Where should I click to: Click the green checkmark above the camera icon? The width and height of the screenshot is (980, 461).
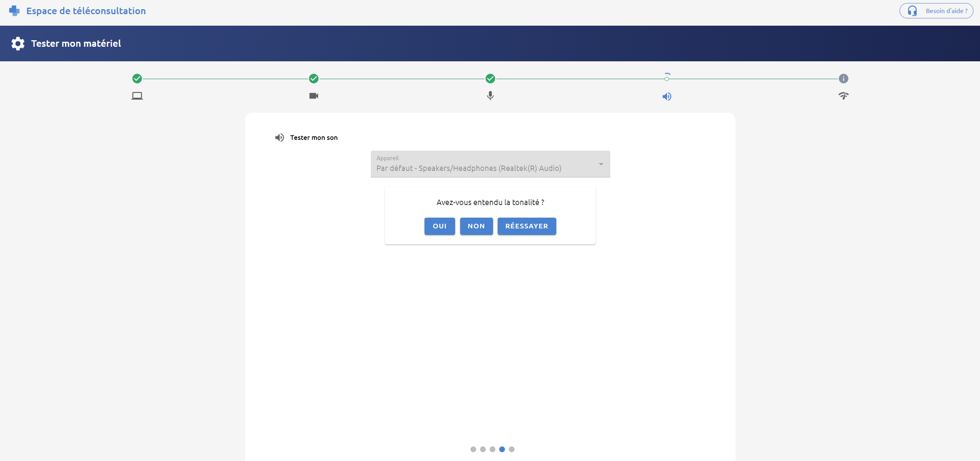click(314, 79)
